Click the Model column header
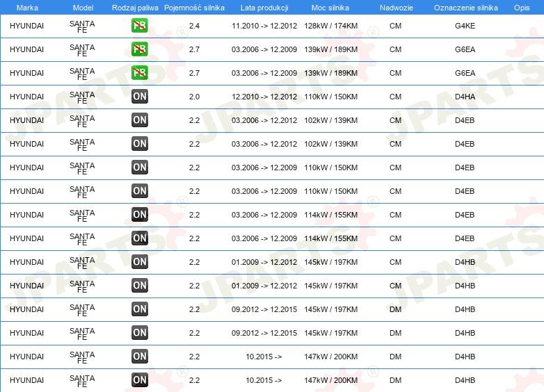 pos(83,8)
